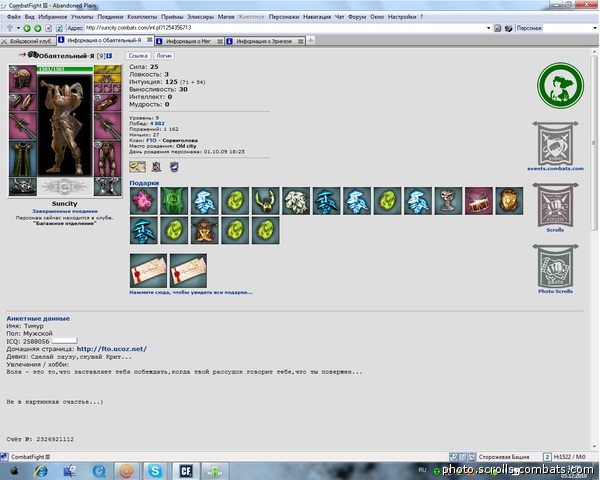This screenshot has width=600, height=480.
Task: Open the Навигация menu
Action: coord(317,17)
